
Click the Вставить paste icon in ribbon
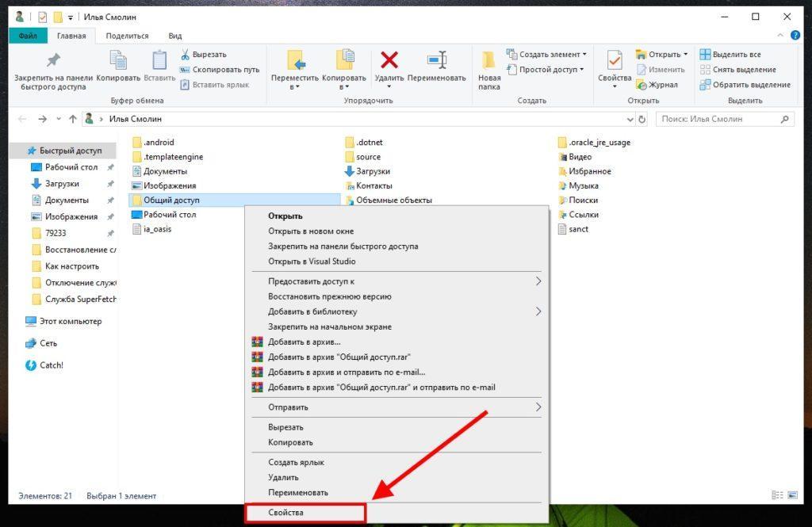(159, 60)
